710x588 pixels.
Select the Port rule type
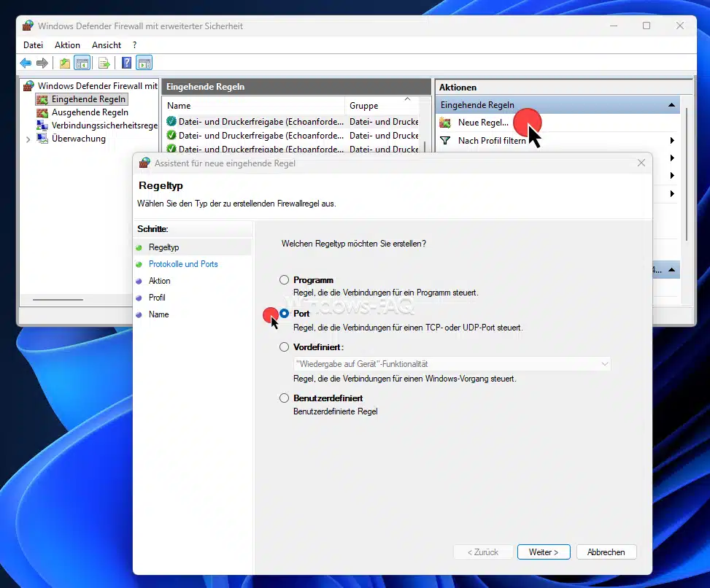[x=284, y=313]
